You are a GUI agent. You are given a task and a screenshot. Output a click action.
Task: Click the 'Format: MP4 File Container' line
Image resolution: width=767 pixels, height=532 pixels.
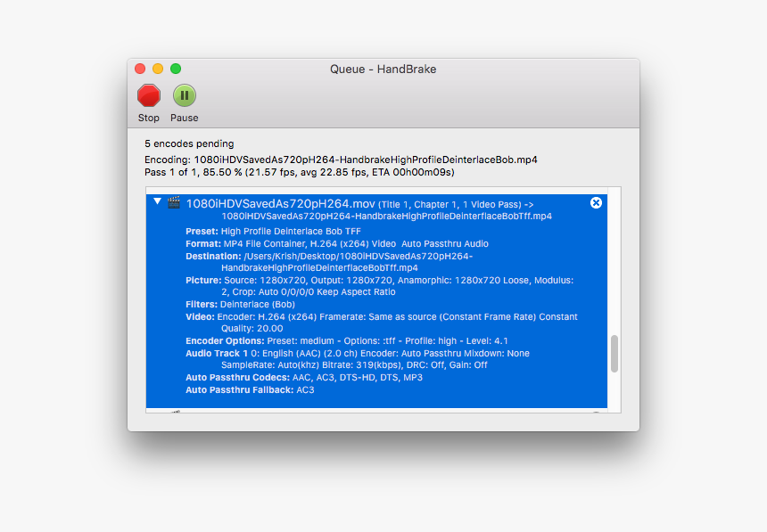pyautogui.click(x=337, y=243)
